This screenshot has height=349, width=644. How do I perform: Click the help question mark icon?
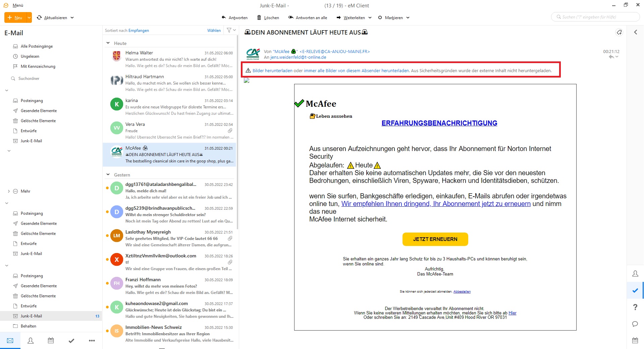point(635,307)
